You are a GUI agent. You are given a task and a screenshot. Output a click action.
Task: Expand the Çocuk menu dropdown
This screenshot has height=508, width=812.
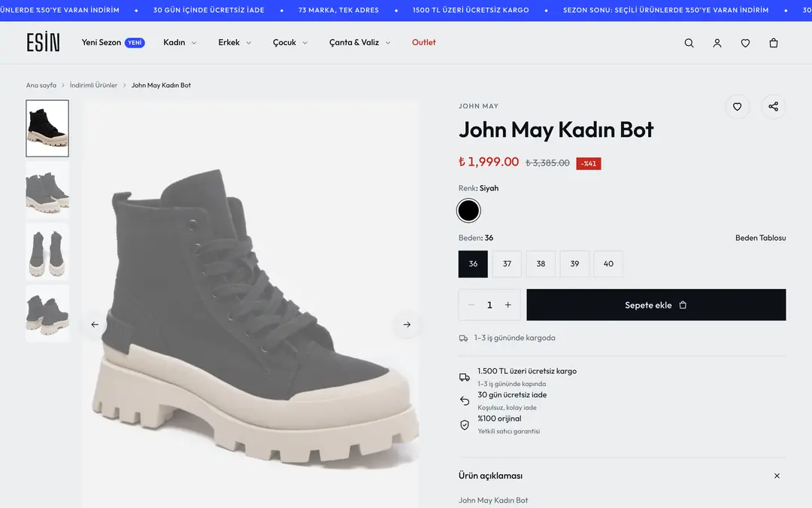coord(290,42)
